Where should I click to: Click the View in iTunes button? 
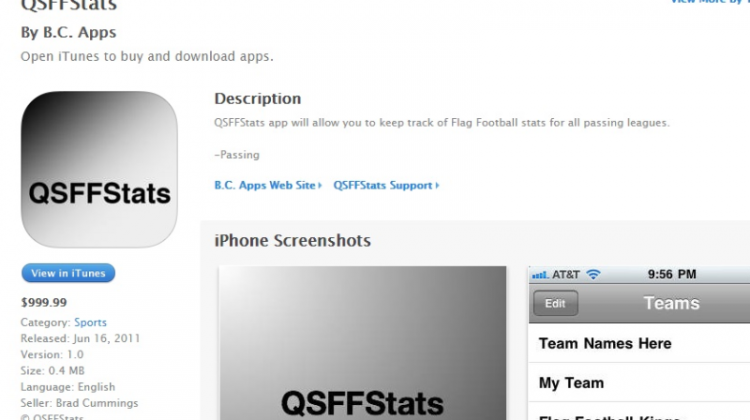pos(68,273)
